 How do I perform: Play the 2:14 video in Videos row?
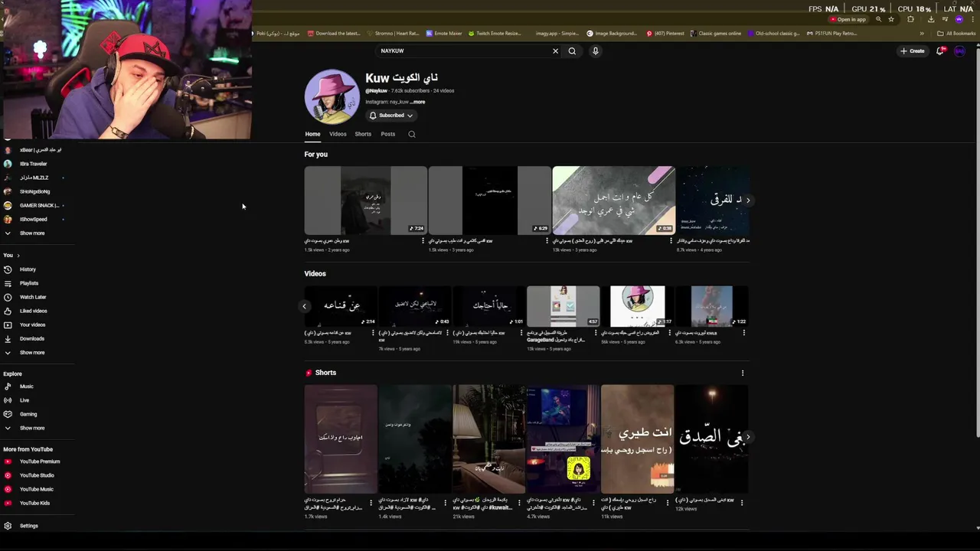[x=341, y=306]
